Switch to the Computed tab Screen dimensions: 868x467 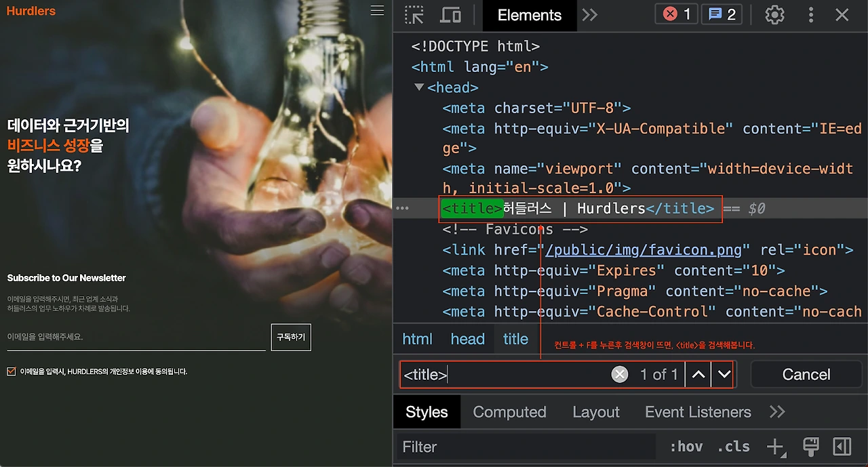509,412
